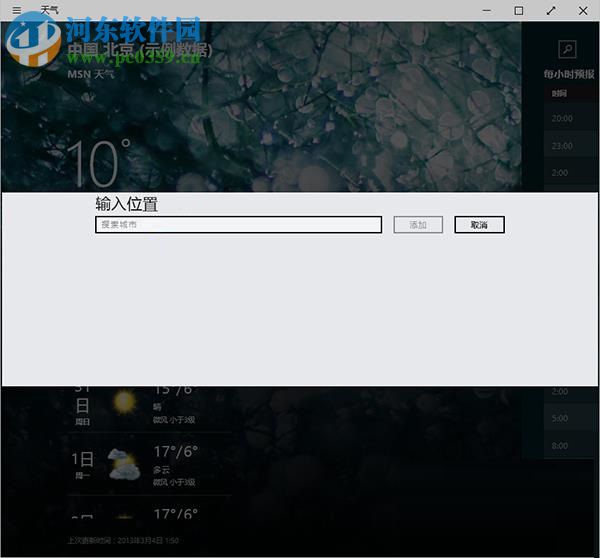Select the 23:00 hourly forecast row
600x558 pixels.
571,146
